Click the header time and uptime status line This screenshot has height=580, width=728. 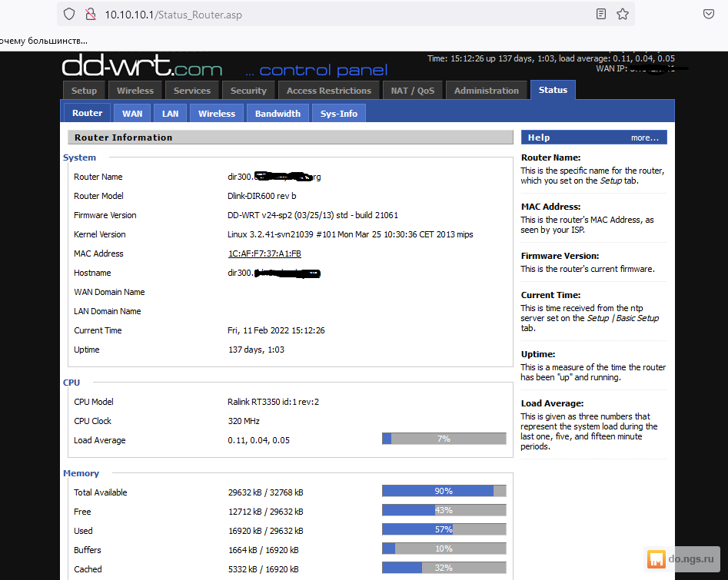[x=550, y=58]
